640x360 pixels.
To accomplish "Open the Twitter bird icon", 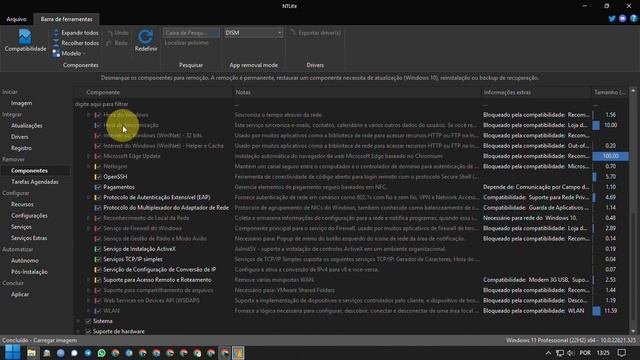I will click(x=612, y=19).
